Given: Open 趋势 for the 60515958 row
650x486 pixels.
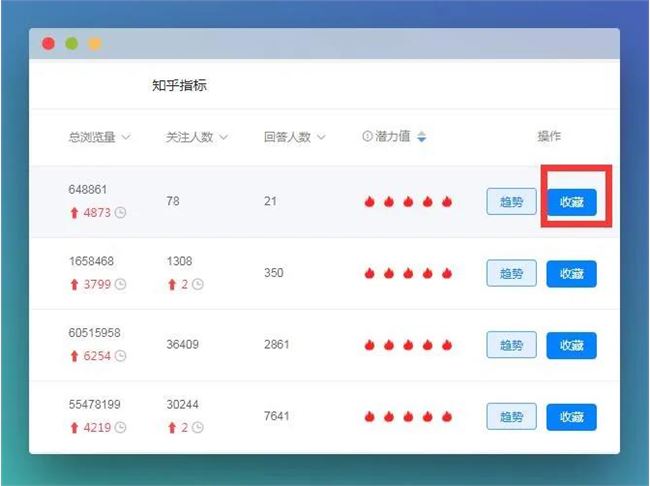Looking at the screenshot, I should tap(512, 345).
